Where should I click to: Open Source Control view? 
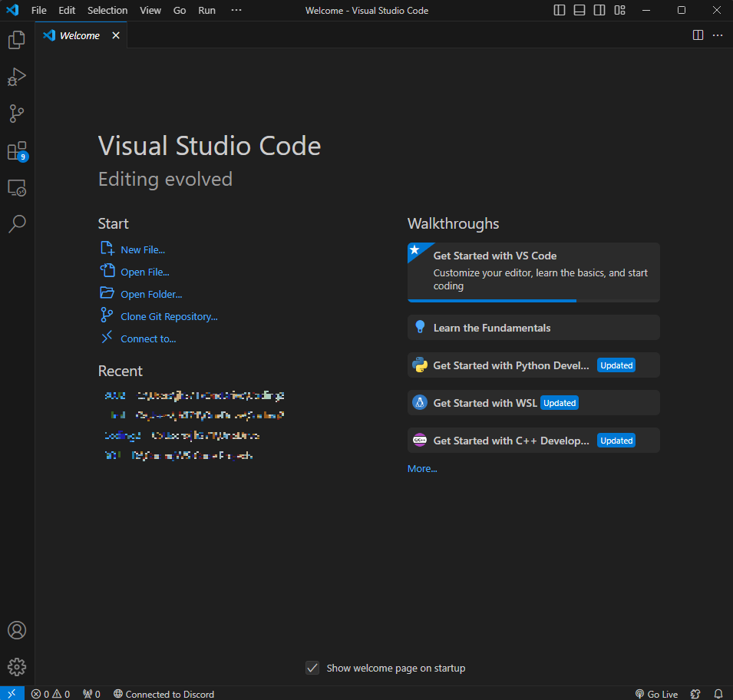(x=17, y=114)
